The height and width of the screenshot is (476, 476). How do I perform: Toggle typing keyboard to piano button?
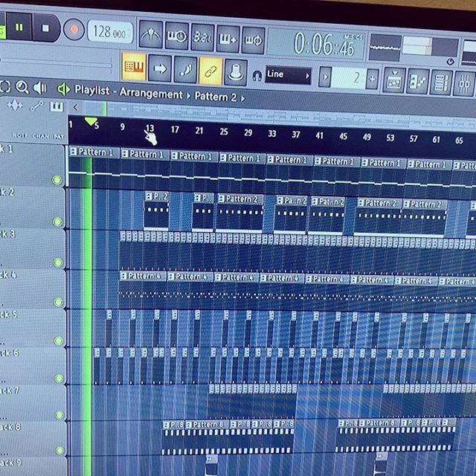[134, 66]
